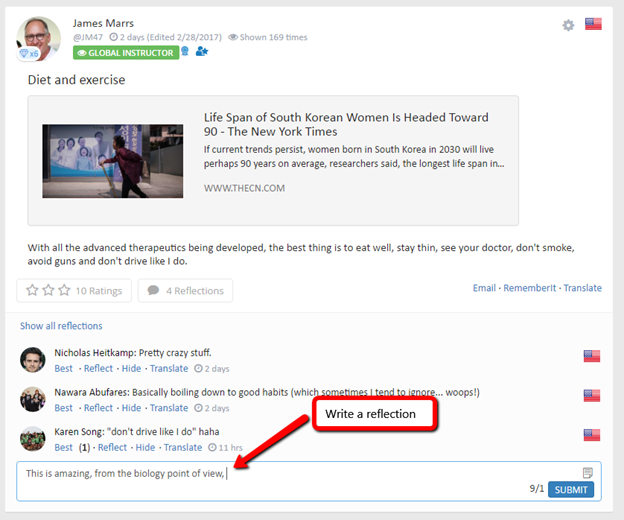Click the Global Instructor badge

pos(126,53)
